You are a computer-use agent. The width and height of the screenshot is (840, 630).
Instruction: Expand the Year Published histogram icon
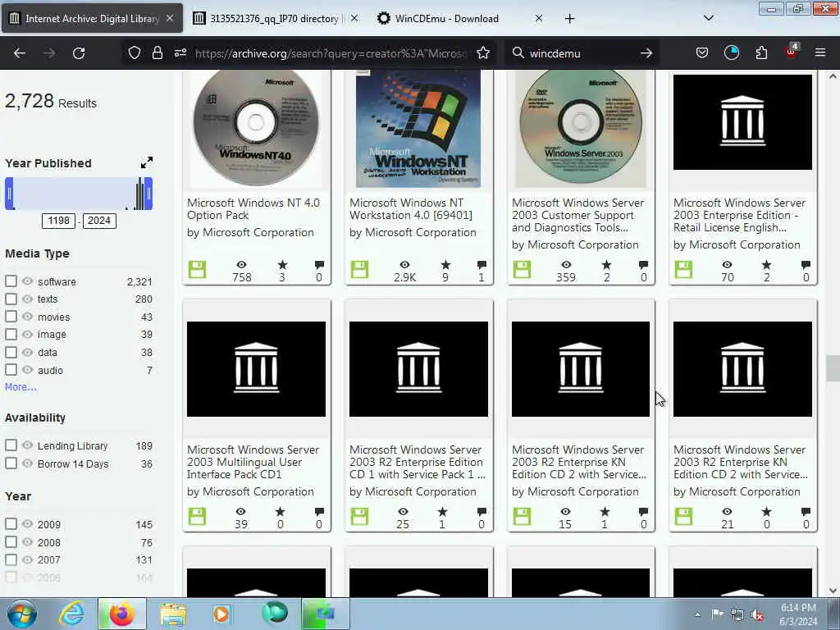tap(146, 162)
